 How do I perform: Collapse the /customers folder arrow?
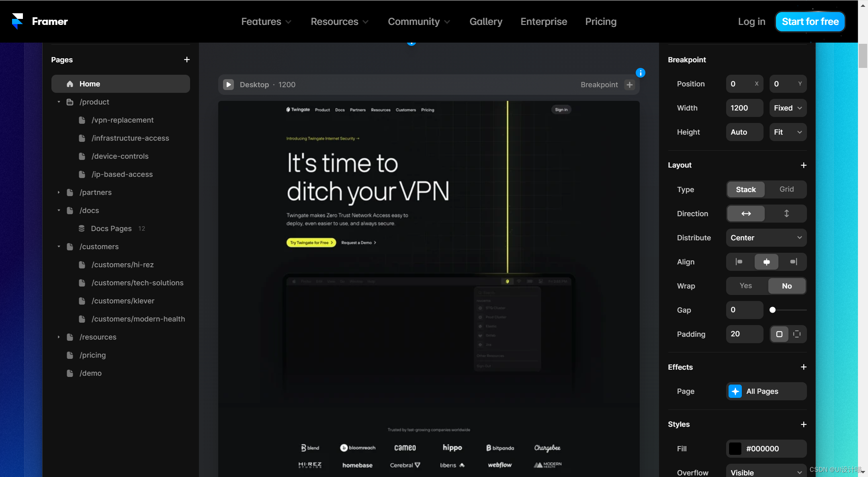click(59, 247)
